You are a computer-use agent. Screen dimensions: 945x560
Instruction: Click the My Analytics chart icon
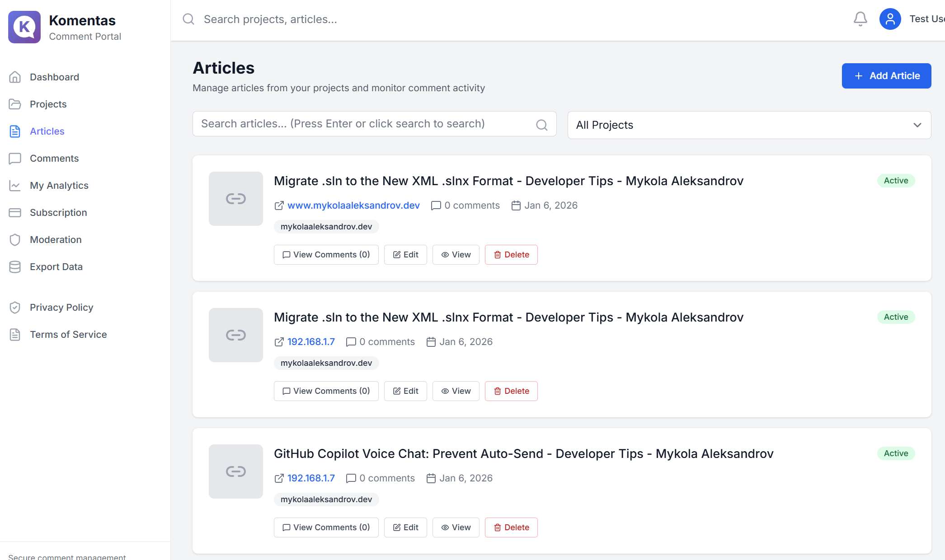pos(15,185)
